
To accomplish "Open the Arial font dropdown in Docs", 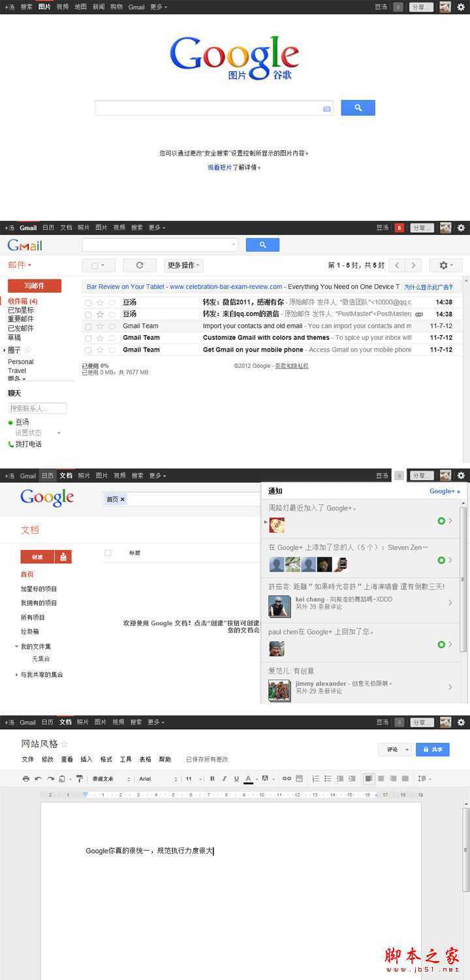I will coord(158,779).
